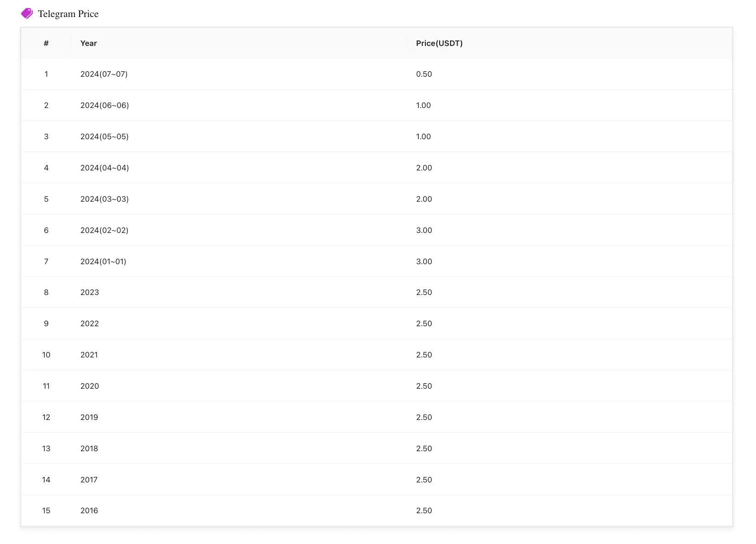Image resolution: width=756 pixels, height=544 pixels.
Task: Click the 2017 year cell
Action: 89,480
